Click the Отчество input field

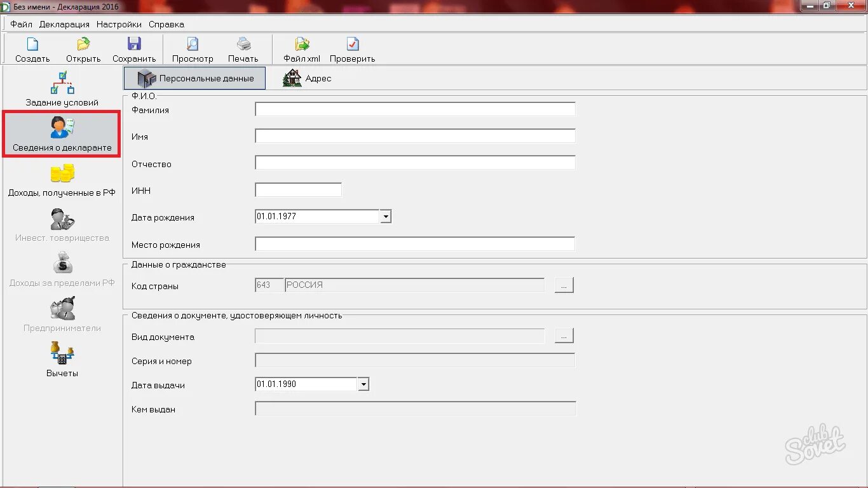click(415, 163)
